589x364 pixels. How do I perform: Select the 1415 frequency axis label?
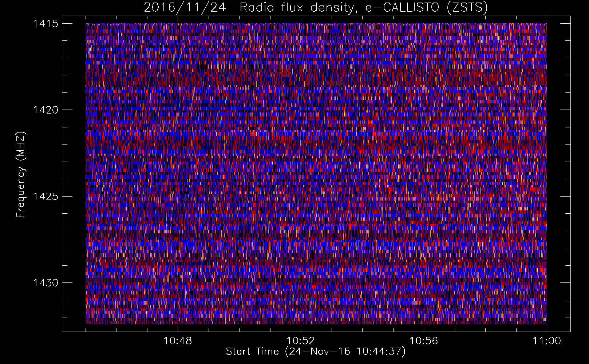[46, 24]
